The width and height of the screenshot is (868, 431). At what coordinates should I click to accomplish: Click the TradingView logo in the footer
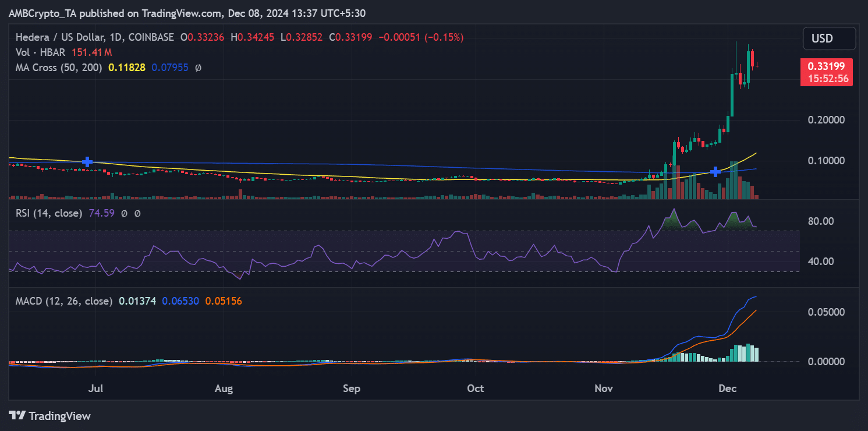coord(50,416)
